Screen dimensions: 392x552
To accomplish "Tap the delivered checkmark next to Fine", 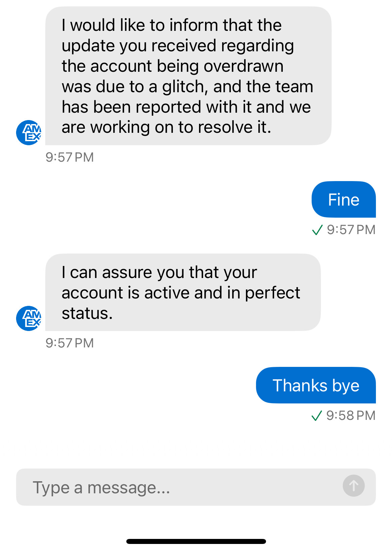I will (x=317, y=230).
